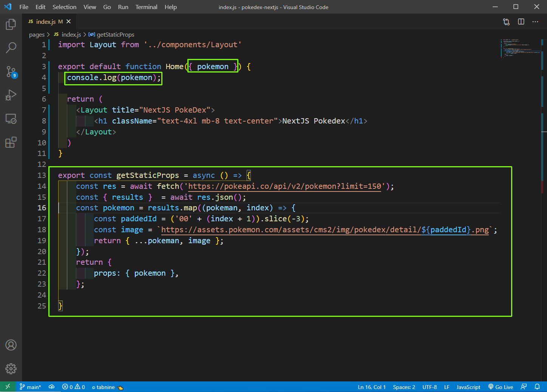Screen dimensions: 547x392
Task: Open the Explorer view in activity bar
Action: click(11, 25)
